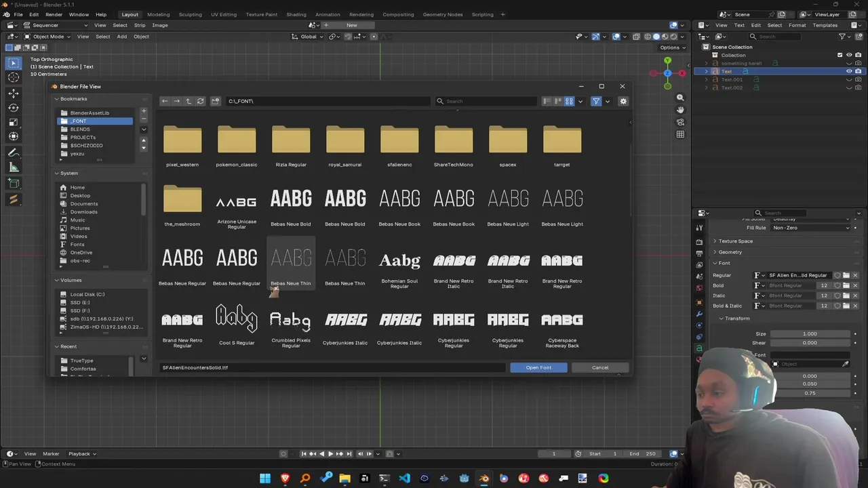Click the File View search field
This screenshot has width=868, height=488.
(x=486, y=101)
